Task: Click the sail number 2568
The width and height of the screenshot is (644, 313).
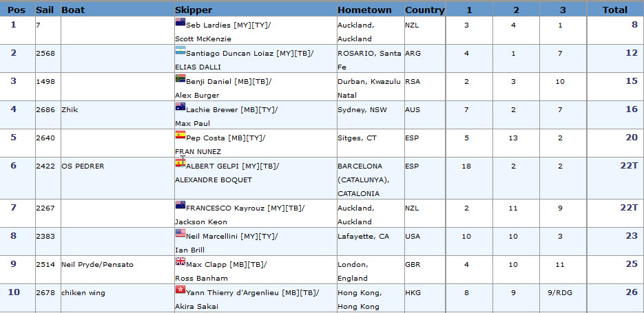Action: pyautogui.click(x=45, y=54)
